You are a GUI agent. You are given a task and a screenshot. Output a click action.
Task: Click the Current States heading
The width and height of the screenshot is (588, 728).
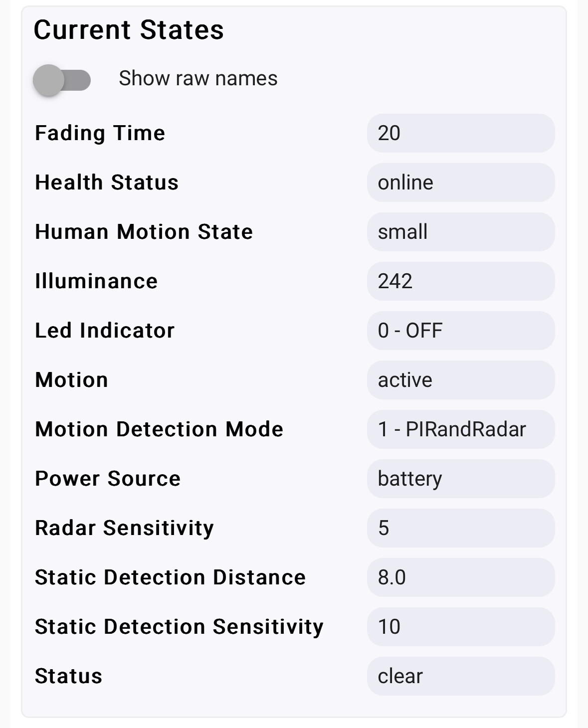(x=129, y=30)
